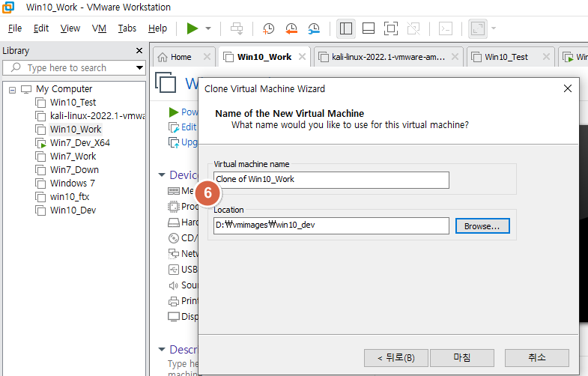
Task: Close the kali-linux tab
Action: click(455, 57)
